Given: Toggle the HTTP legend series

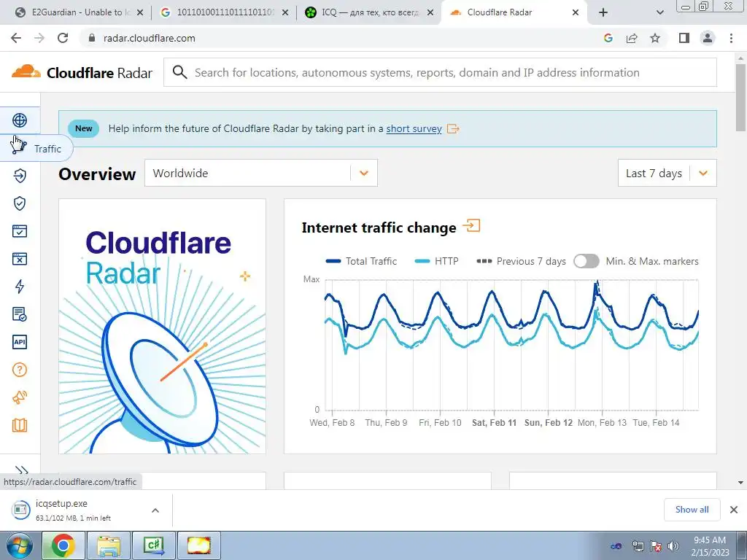Looking at the screenshot, I should pos(436,261).
